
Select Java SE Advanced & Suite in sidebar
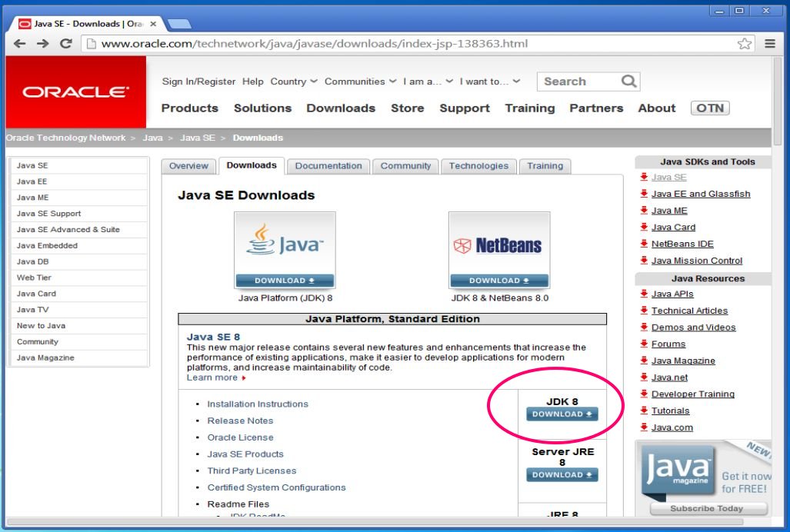click(79, 230)
